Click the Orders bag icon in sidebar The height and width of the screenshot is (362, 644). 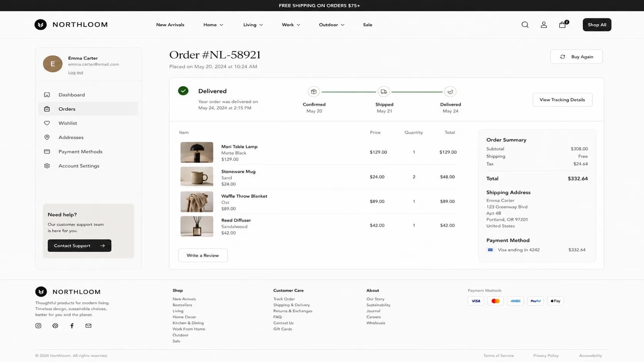(47, 109)
